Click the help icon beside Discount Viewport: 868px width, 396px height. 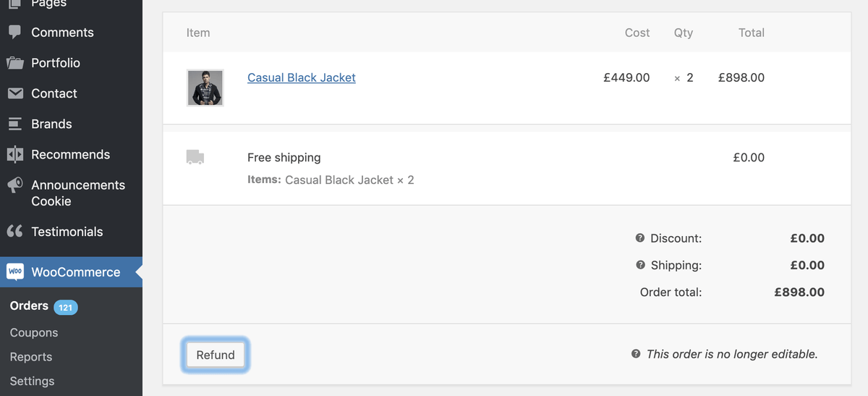(640, 238)
